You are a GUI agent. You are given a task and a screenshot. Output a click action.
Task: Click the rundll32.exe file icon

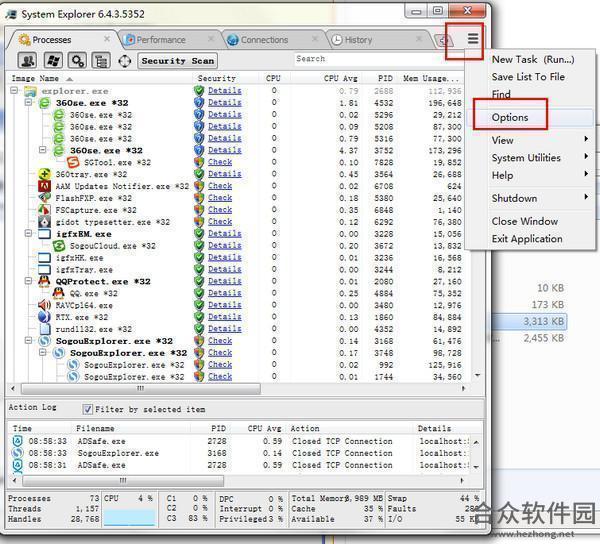point(45,329)
